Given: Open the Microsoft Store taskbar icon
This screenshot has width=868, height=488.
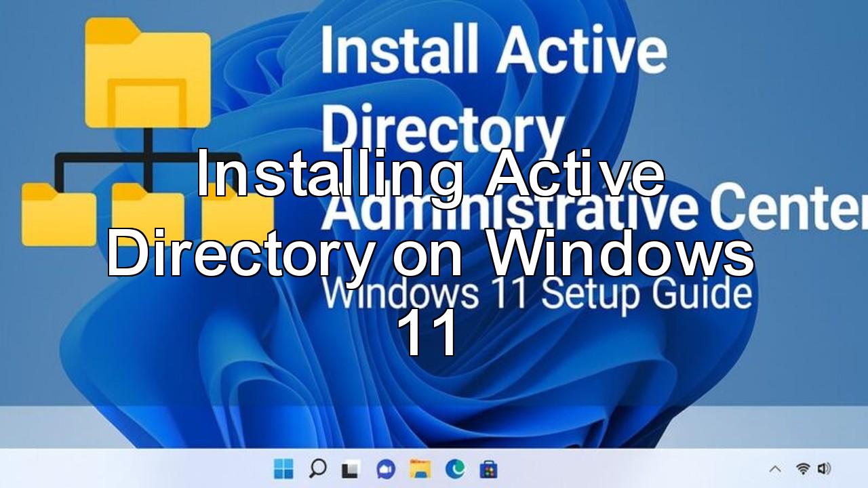Looking at the screenshot, I should coord(489,469).
